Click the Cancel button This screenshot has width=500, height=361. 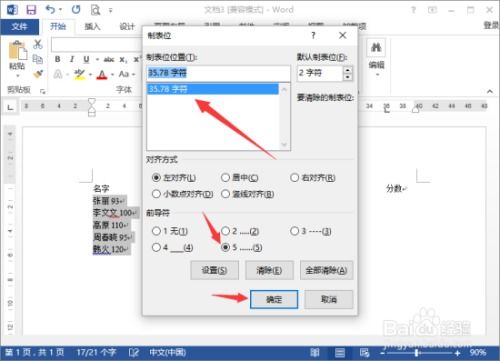(329, 299)
